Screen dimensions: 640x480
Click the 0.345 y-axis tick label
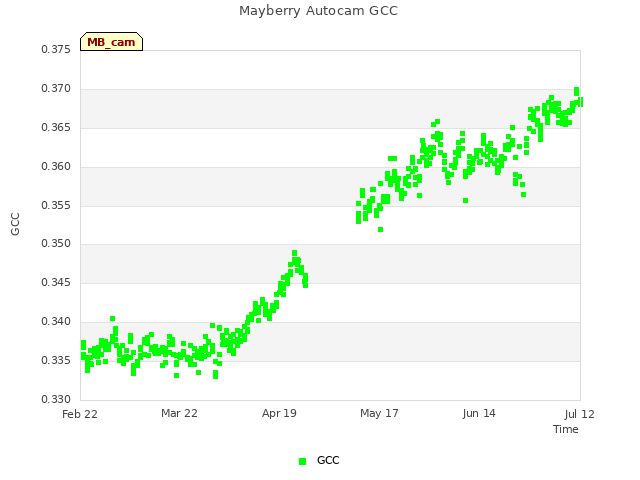[56, 282]
